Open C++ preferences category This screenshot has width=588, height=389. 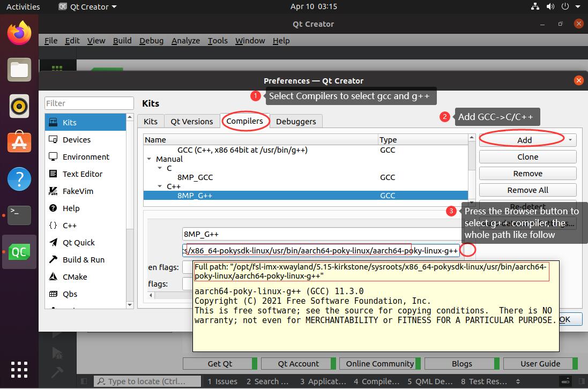pyautogui.click(x=86, y=226)
